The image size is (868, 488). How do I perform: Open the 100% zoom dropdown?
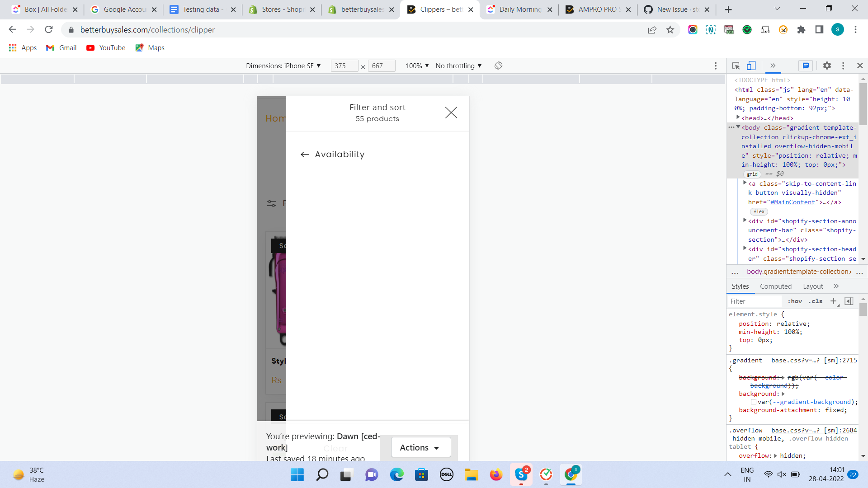[x=417, y=66]
